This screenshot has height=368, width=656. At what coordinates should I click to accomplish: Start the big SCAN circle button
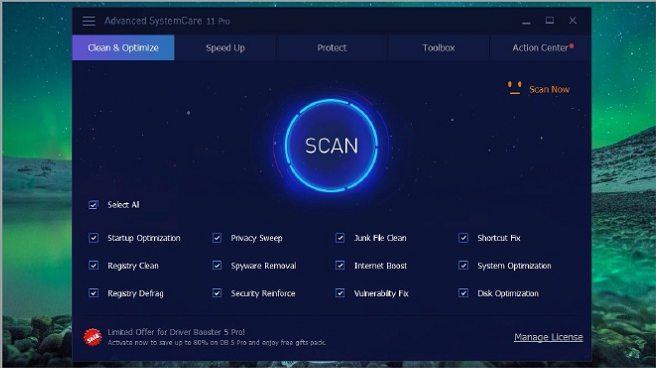click(x=331, y=145)
